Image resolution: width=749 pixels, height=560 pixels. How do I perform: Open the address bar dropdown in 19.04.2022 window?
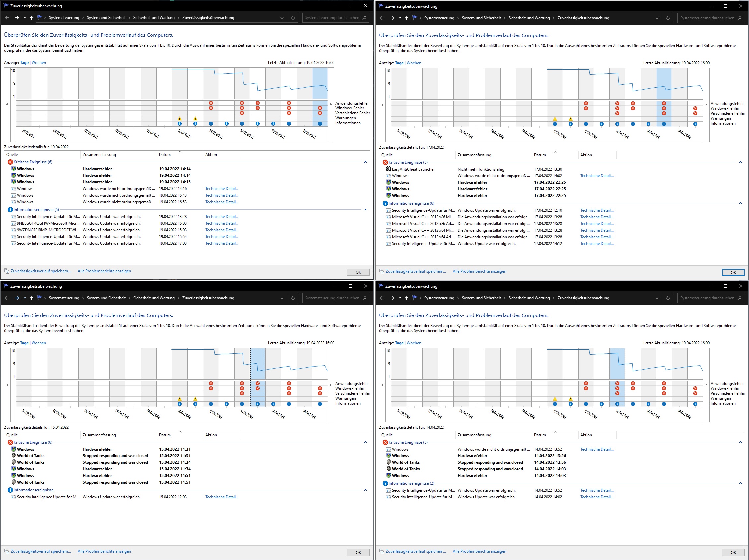pyautogui.click(x=282, y=18)
